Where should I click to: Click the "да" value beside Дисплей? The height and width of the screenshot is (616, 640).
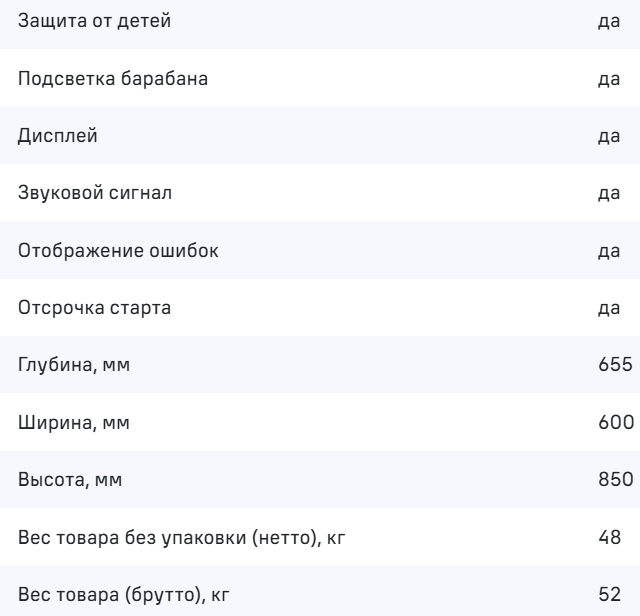pos(608,136)
